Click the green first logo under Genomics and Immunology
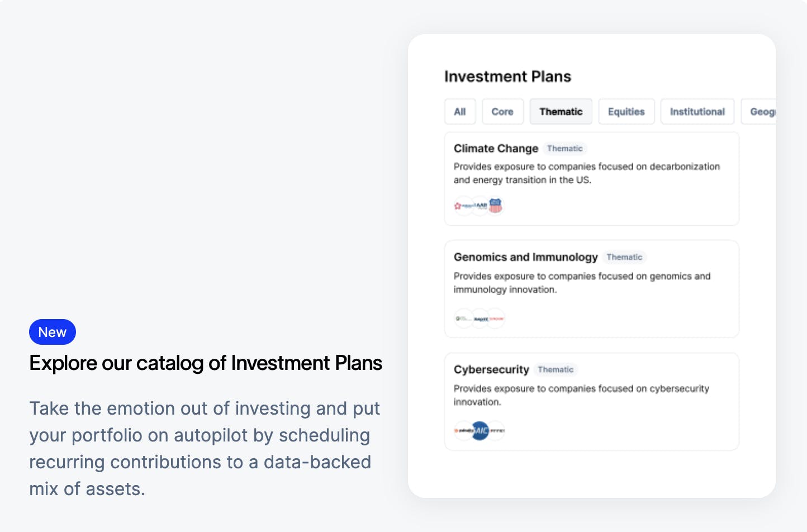Image resolution: width=807 pixels, height=532 pixels. (x=463, y=319)
